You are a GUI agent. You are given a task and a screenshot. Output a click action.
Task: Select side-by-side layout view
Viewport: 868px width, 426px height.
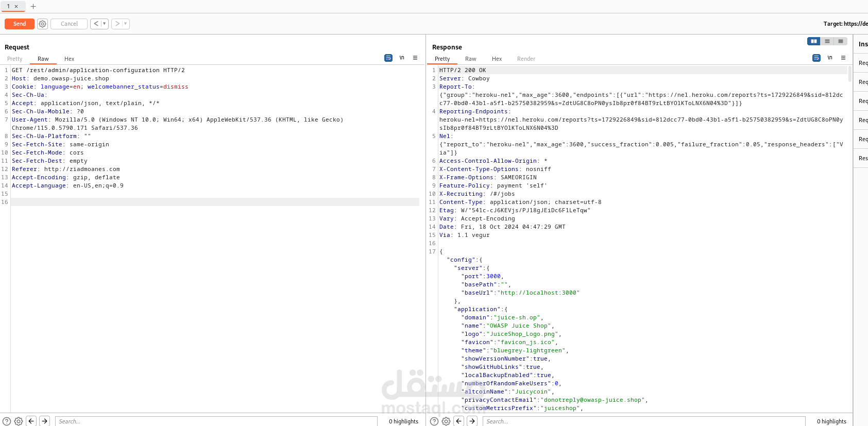(x=814, y=41)
